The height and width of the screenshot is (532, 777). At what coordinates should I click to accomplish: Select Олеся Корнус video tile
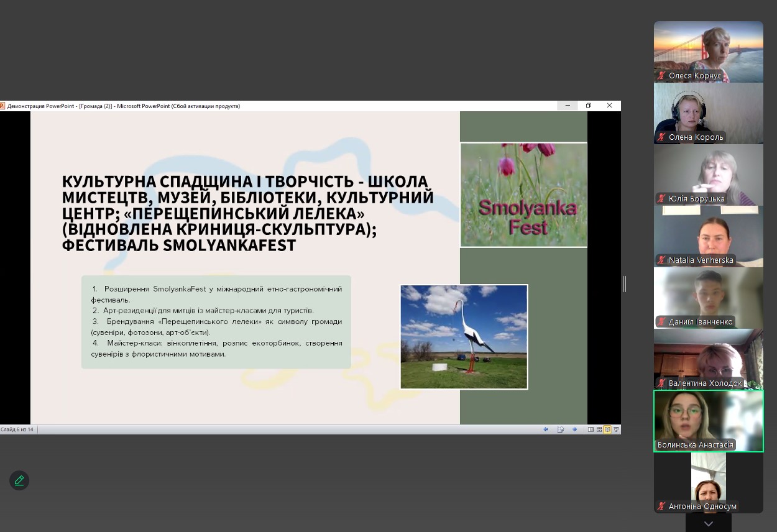pyautogui.click(x=709, y=52)
